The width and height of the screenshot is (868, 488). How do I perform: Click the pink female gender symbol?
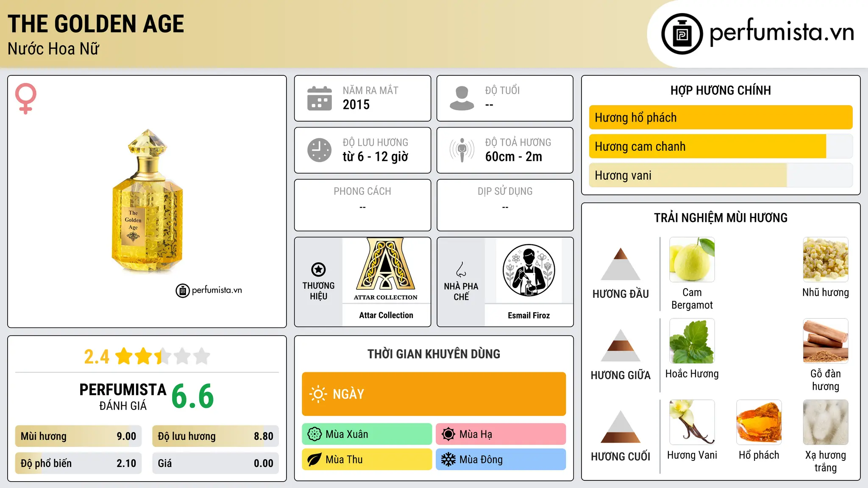[x=25, y=99]
